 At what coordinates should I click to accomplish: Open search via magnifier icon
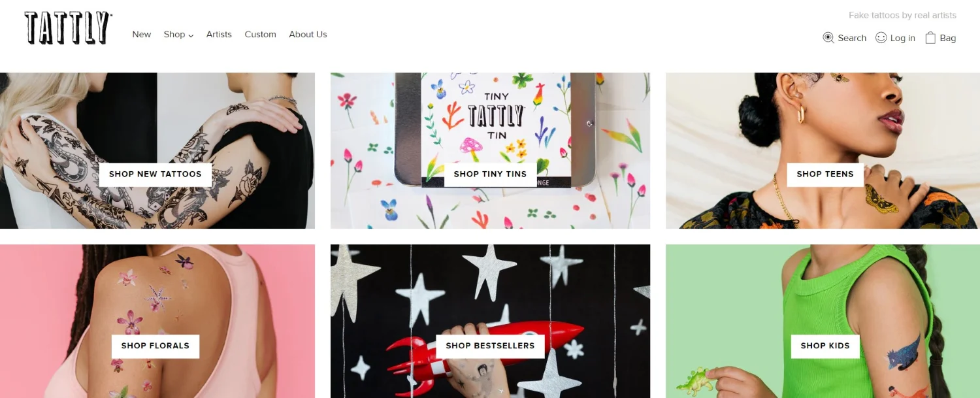coord(828,38)
